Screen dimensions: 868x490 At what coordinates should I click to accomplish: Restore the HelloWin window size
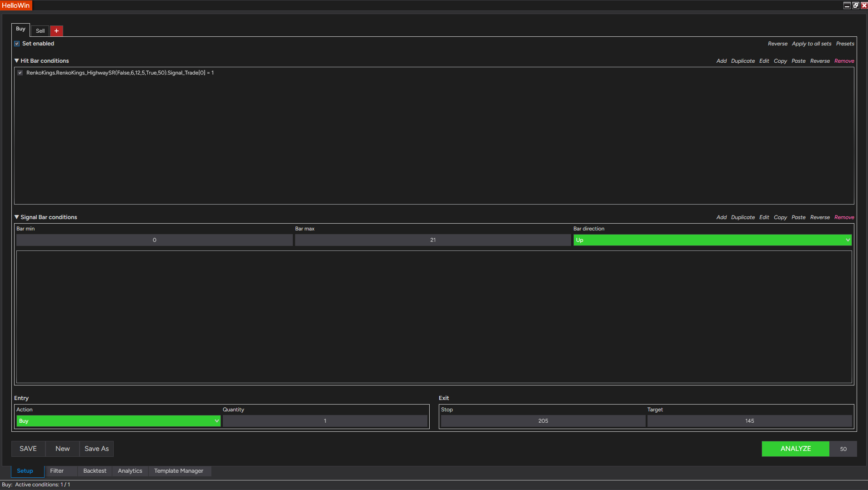[855, 5]
